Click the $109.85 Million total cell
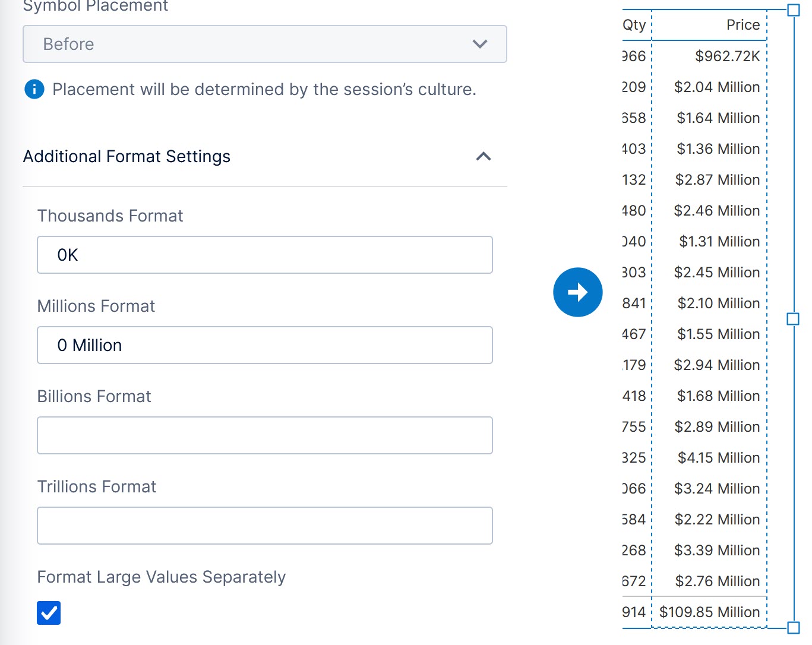The height and width of the screenshot is (645, 812). click(709, 612)
